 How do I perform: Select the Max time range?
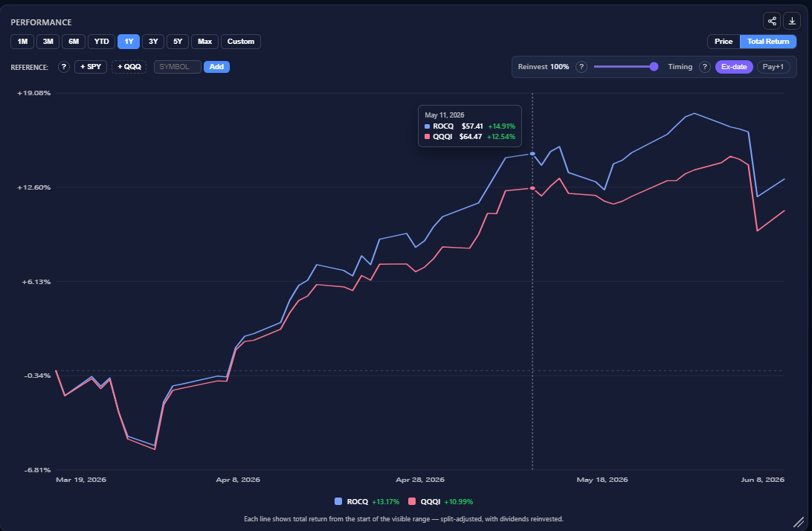click(x=204, y=42)
